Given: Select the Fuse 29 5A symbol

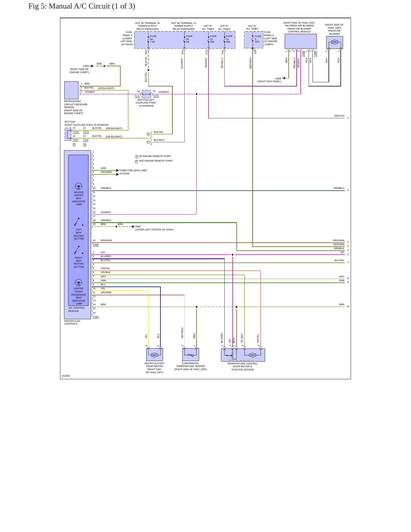Looking at the screenshot, I should 184,39.
